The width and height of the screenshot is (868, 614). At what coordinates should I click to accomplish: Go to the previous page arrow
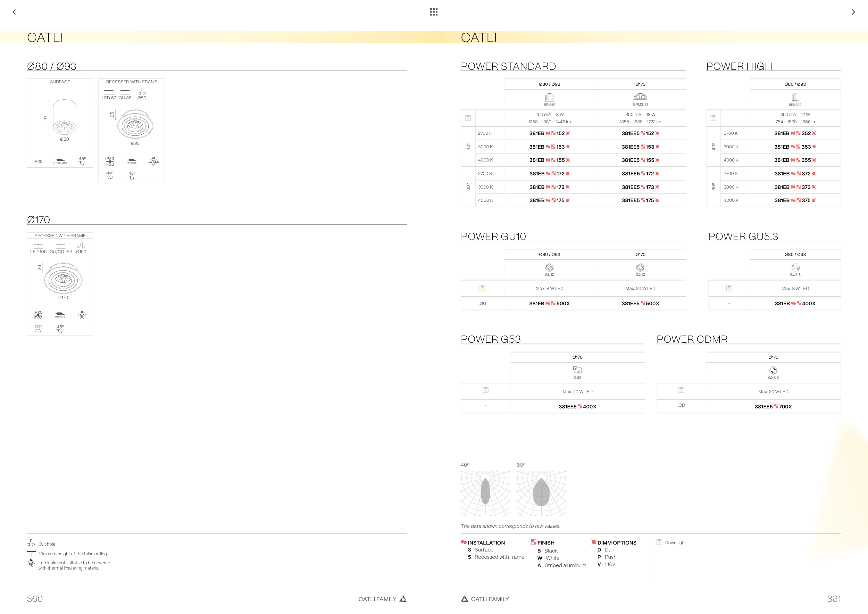pyautogui.click(x=14, y=12)
